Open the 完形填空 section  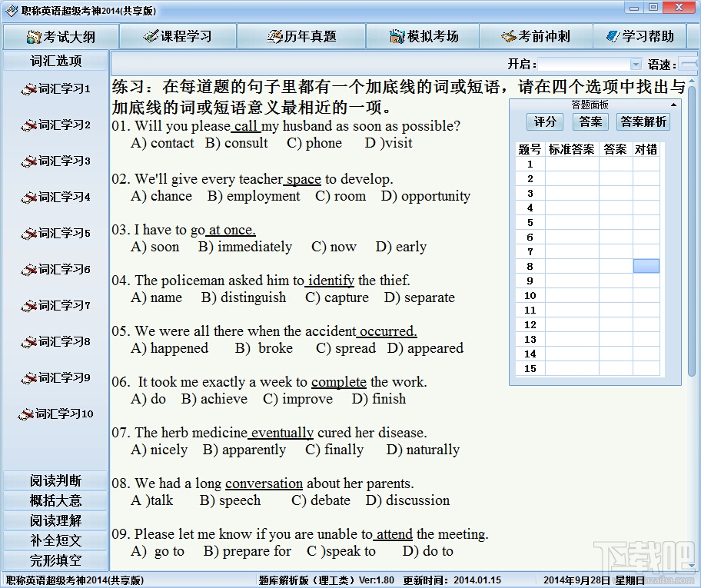[55, 560]
